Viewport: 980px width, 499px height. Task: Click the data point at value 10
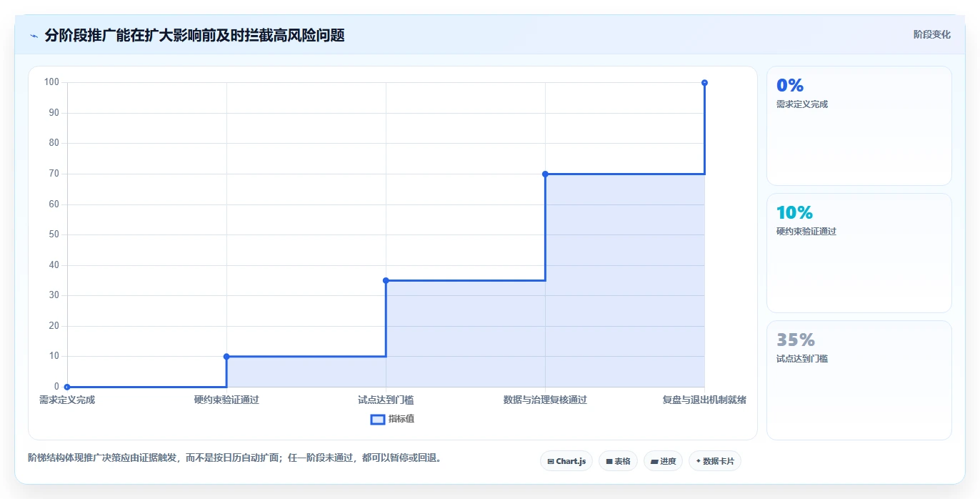coord(226,356)
